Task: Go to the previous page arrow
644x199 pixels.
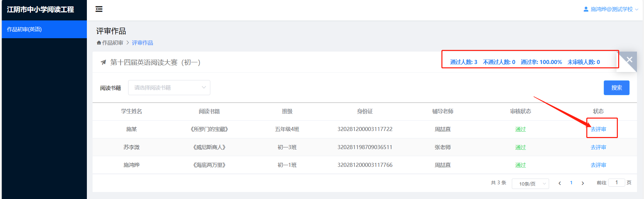Action: click(x=559, y=183)
